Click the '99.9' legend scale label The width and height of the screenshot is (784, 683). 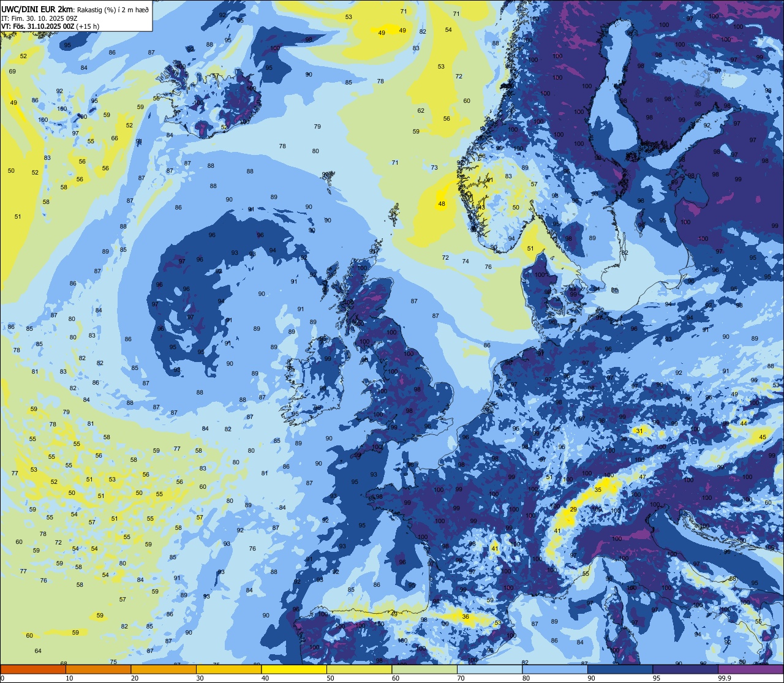[x=725, y=678]
